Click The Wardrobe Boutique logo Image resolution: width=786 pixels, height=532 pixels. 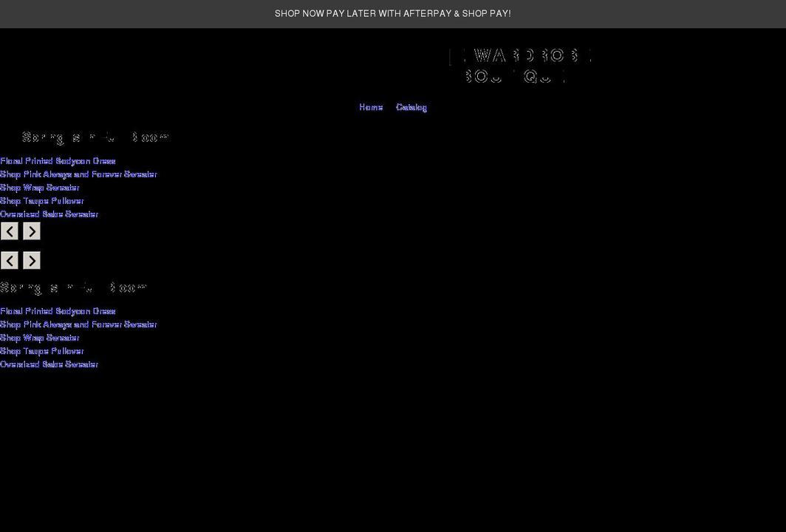pyautogui.click(x=521, y=65)
